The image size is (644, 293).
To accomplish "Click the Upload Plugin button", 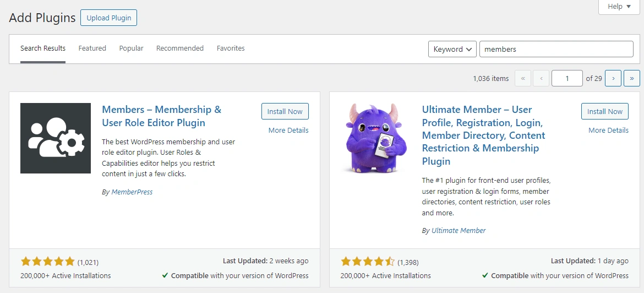I will coord(108,18).
